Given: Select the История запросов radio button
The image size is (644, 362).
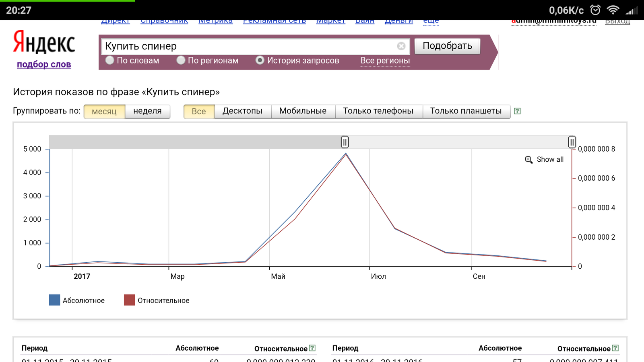Looking at the screenshot, I should click(260, 60).
